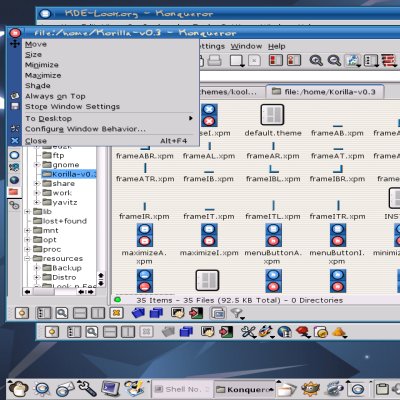Select the red brick wall view-mode icon
Image resolution: width=400 pixels, height=400 pixels.
point(389,61)
